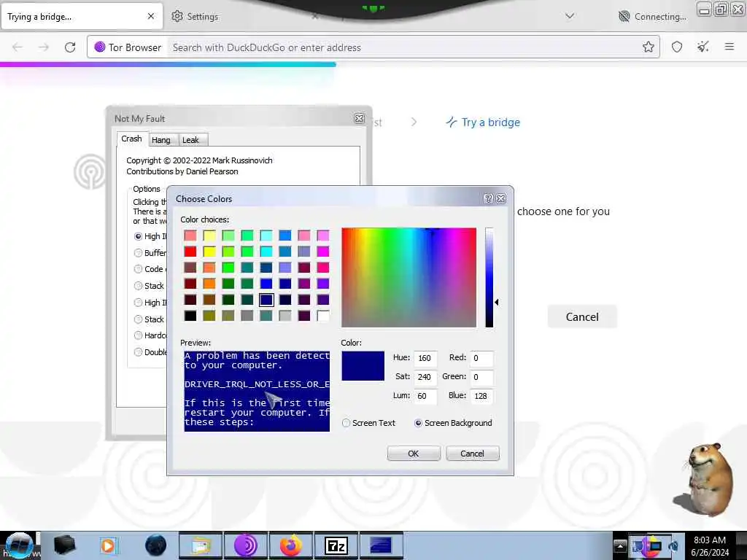Select the Screen Text radio button
This screenshot has width=747, height=560.
pyautogui.click(x=347, y=423)
